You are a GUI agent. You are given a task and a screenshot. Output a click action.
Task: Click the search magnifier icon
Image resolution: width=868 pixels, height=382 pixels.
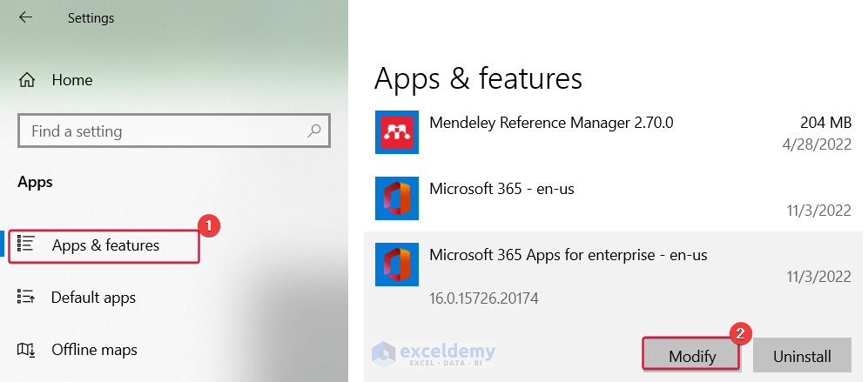point(314,131)
